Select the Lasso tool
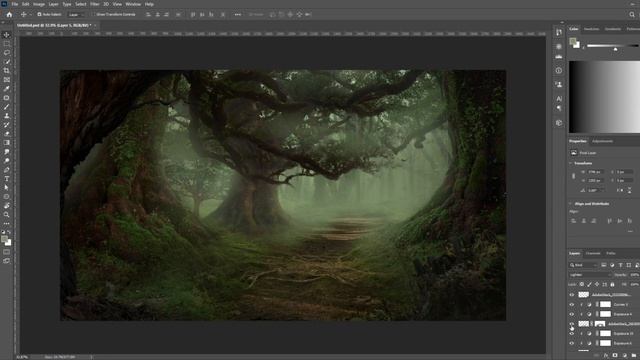This screenshot has width=640, height=360. click(x=7, y=53)
